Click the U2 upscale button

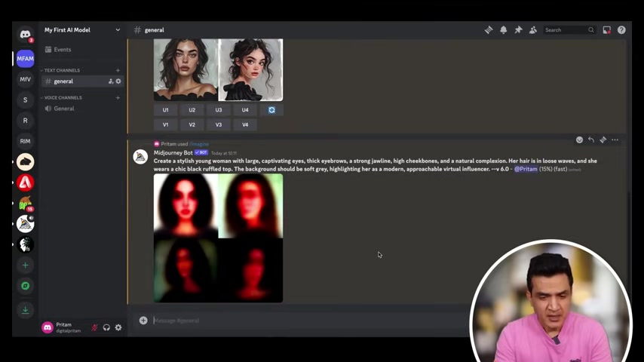pyautogui.click(x=192, y=110)
